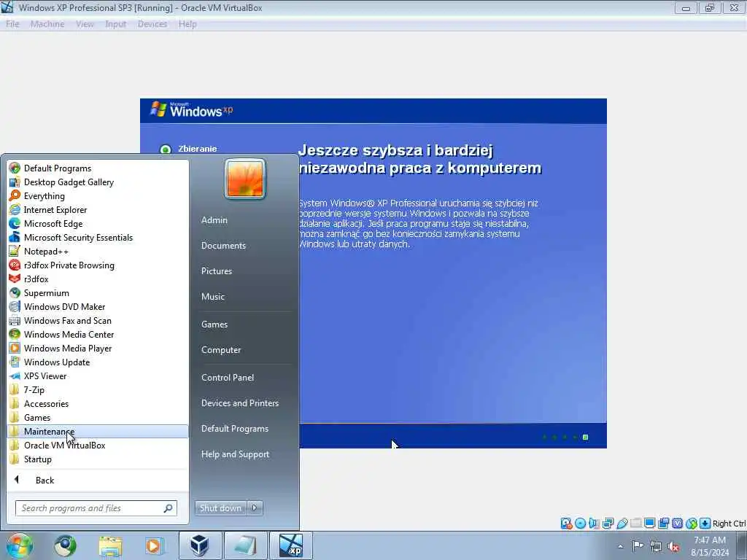Open Windows Update from the list
Viewport: 747px width, 560px height.
(98, 362)
